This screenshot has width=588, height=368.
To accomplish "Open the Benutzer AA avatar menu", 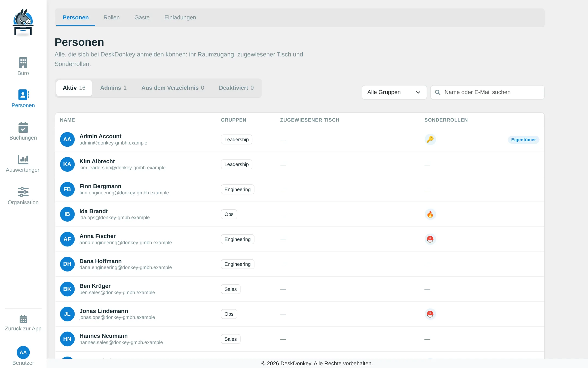I will pyautogui.click(x=23, y=352).
